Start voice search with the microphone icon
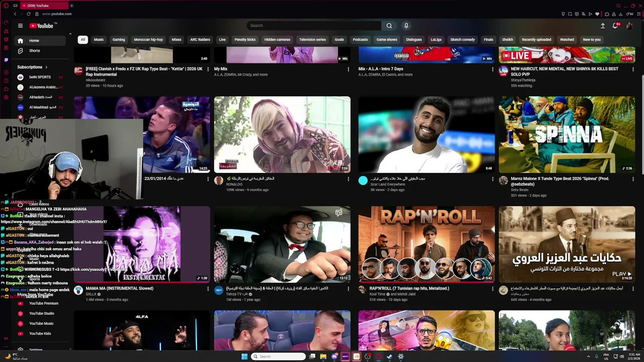The image size is (644, 362). pyautogui.click(x=406, y=26)
